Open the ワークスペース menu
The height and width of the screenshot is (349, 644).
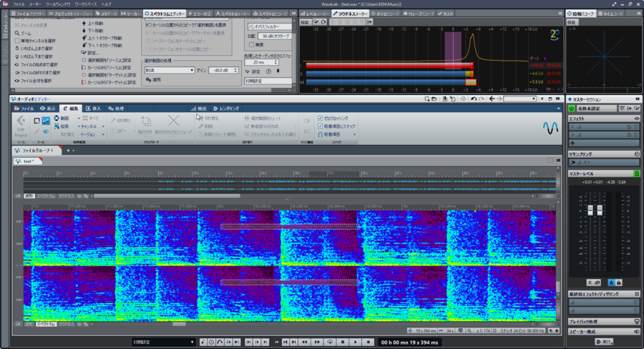85,4
